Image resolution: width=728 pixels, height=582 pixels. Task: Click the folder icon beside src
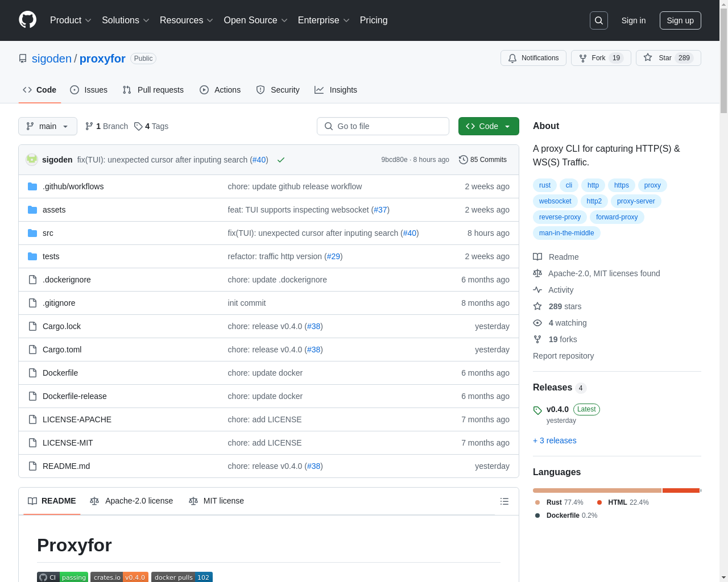pyautogui.click(x=32, y=233)
